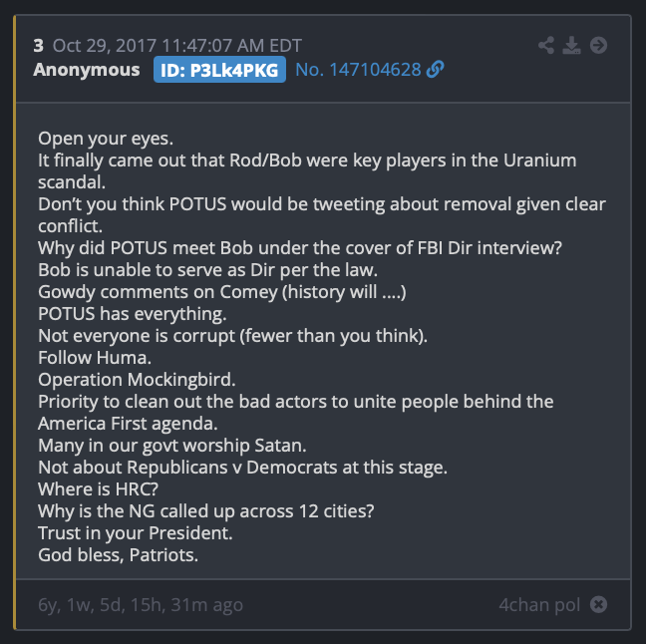Image resolution: width=646 pixels, height=644 pixels.
Task: Click the "God bless, Patriots." line
Action: (119, 555)
